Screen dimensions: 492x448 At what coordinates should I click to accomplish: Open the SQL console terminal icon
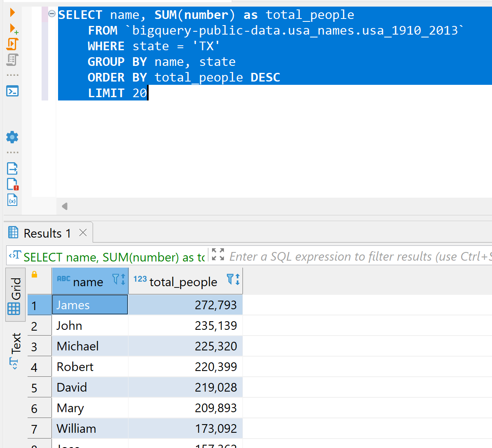coord(12,91)
